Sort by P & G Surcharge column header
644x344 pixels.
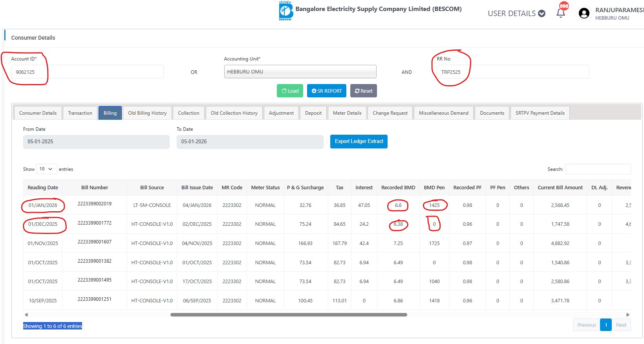click(306, 188)
